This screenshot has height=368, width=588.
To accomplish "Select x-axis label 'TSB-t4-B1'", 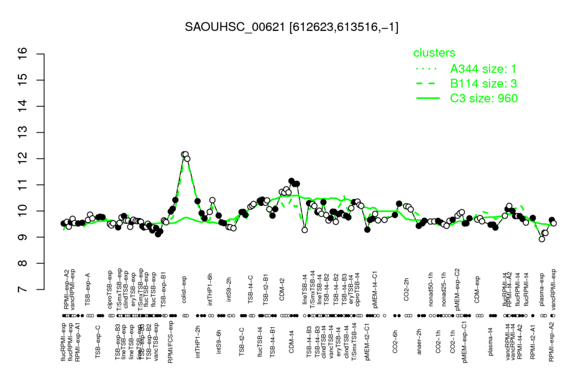I will 273,340.
